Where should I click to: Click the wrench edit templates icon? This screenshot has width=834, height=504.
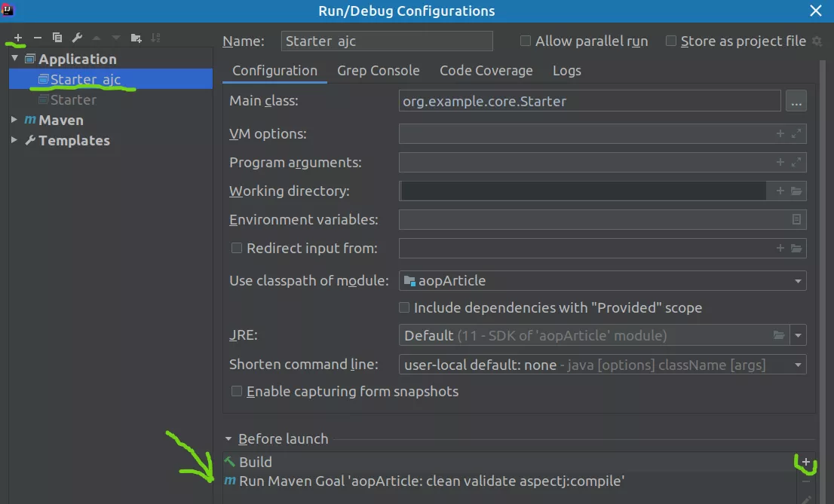(77, 38)
